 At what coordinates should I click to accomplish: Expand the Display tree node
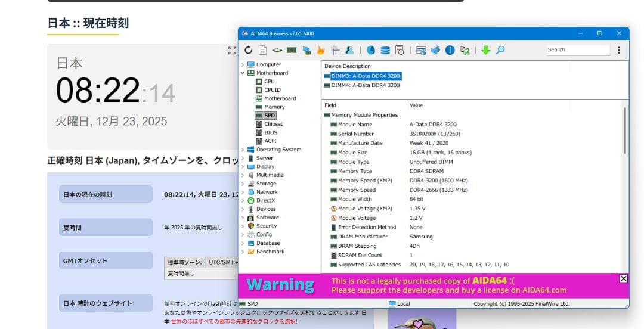click(x=243, y=167)
